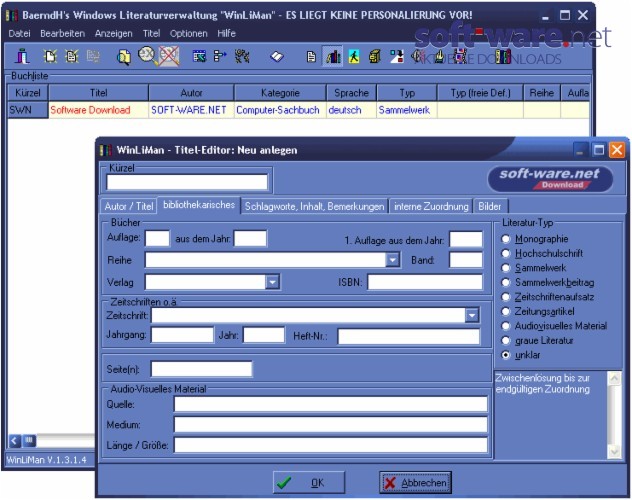Select the unklar radio button
The width and height of the screenshot is (632, 500).
click(505, 355)
